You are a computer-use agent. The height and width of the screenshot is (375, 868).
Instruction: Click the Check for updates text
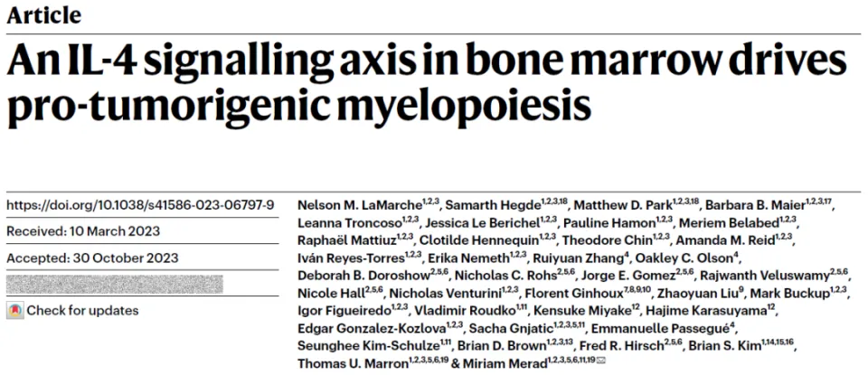82,310
